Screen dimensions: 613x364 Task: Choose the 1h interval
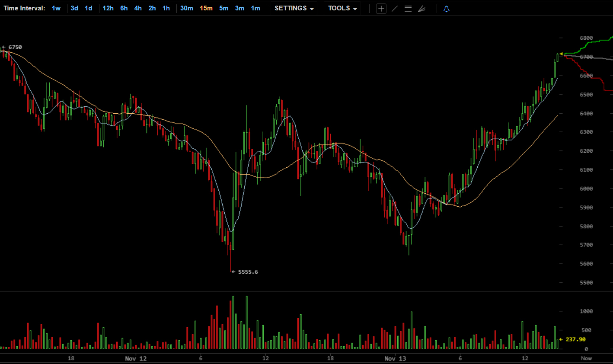tap(166, 8)
